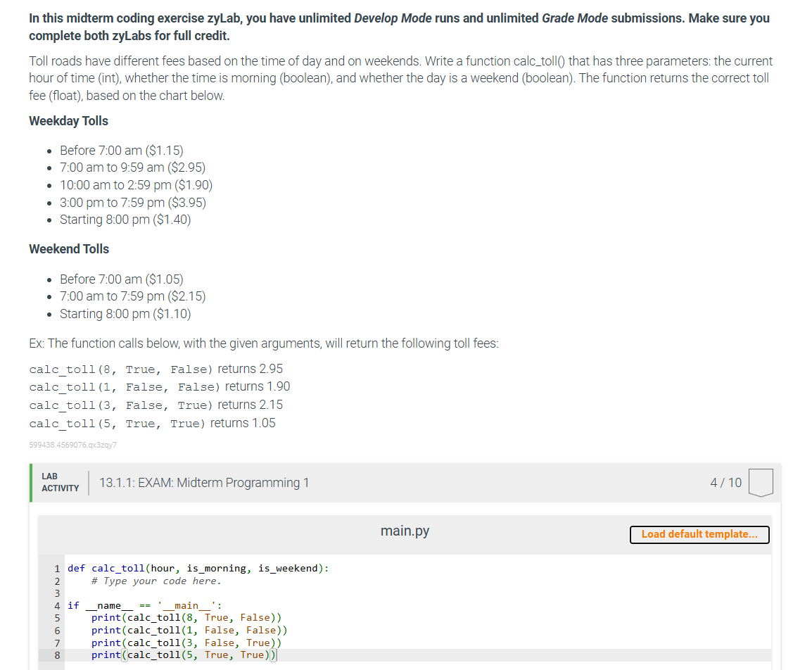Screen dimensions: 812x670
Task: Click line number 3 in gutter
Action: tap(57, 593)
